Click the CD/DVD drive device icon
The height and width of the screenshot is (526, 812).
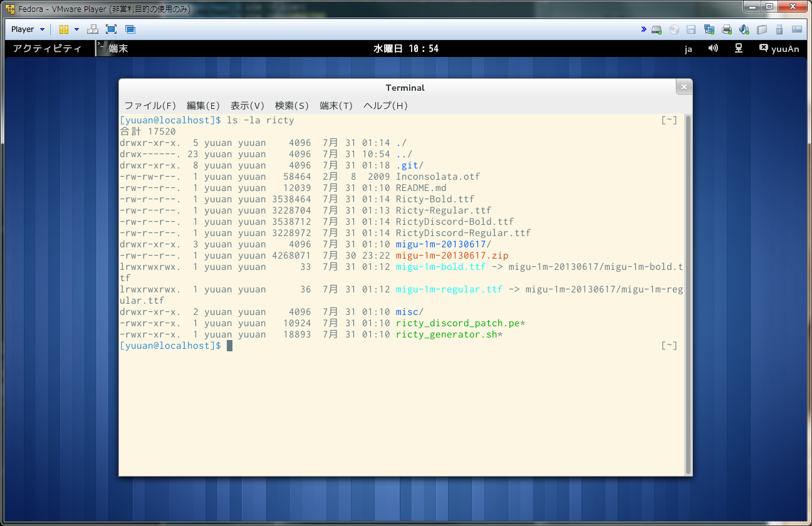point(674,29)
